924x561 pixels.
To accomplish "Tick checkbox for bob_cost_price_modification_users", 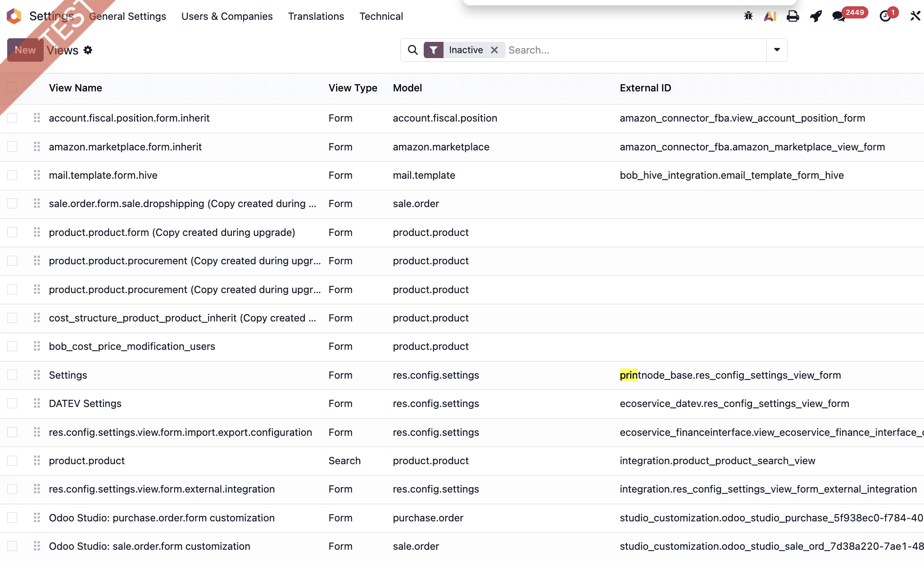I will coord(12,346).
